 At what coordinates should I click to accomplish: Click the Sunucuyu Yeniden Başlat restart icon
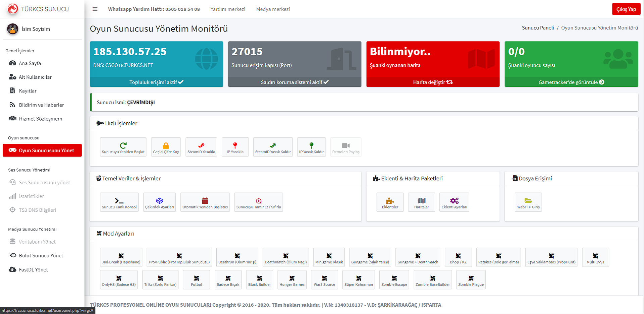123,146
